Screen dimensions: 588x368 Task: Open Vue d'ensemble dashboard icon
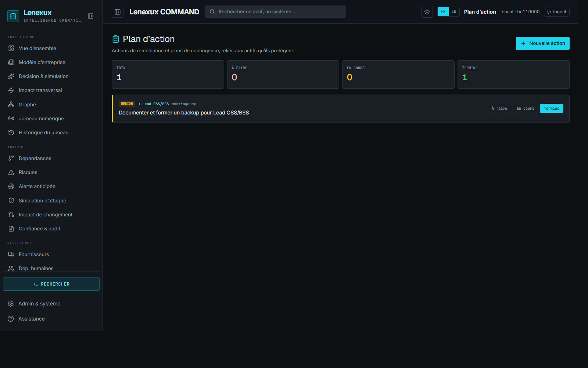click(x=11, y=48)
